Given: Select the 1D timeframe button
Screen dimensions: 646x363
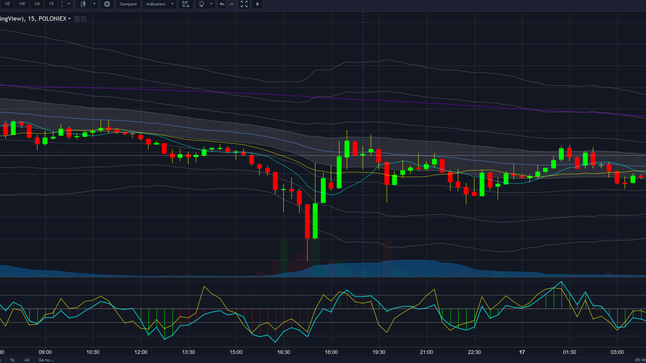Looking at the screenshot, I should tap(7, 4).
